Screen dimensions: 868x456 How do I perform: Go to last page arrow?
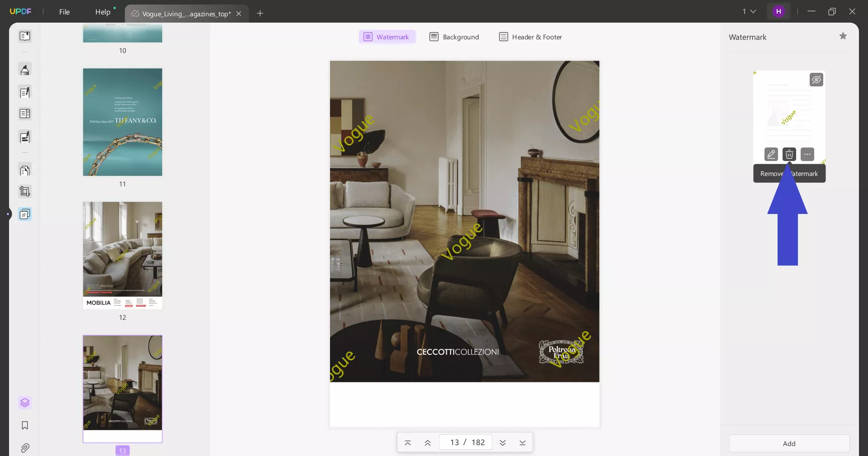tap(523, 442)
